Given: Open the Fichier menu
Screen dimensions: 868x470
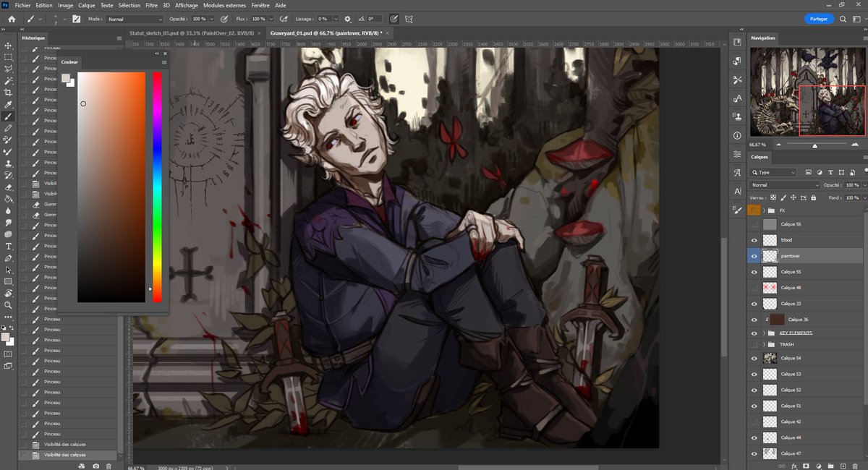Looking at the screenshot, I should 22,5.
